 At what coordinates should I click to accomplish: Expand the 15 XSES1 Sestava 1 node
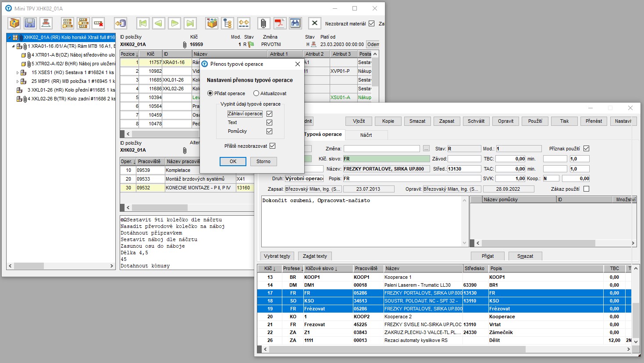(18, 72)
